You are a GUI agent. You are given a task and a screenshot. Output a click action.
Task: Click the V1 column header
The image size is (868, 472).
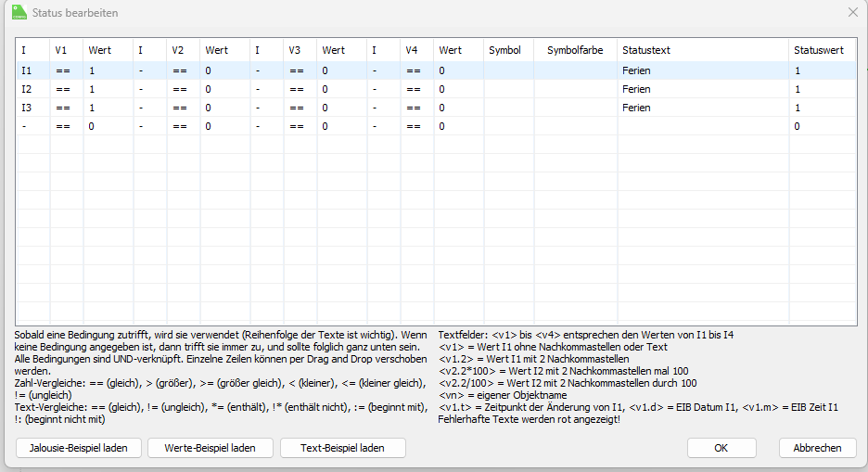pyautogui.click(x=67, y=50)
